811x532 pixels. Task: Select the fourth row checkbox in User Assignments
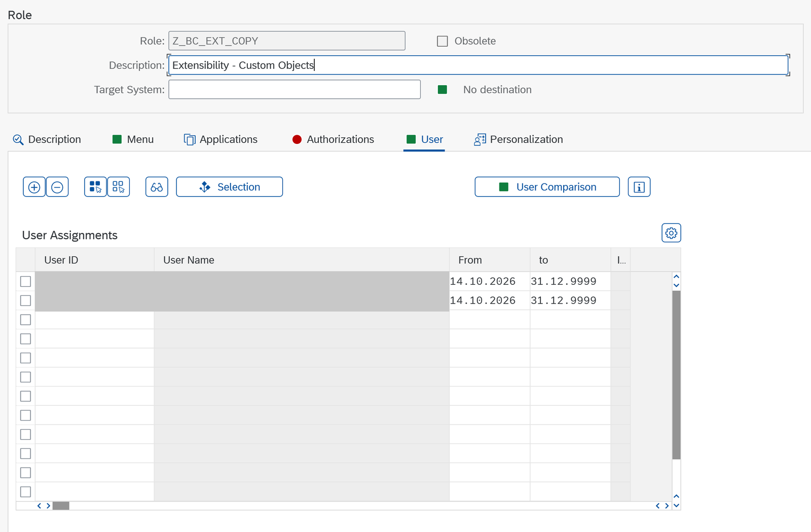tap(25, 339)
